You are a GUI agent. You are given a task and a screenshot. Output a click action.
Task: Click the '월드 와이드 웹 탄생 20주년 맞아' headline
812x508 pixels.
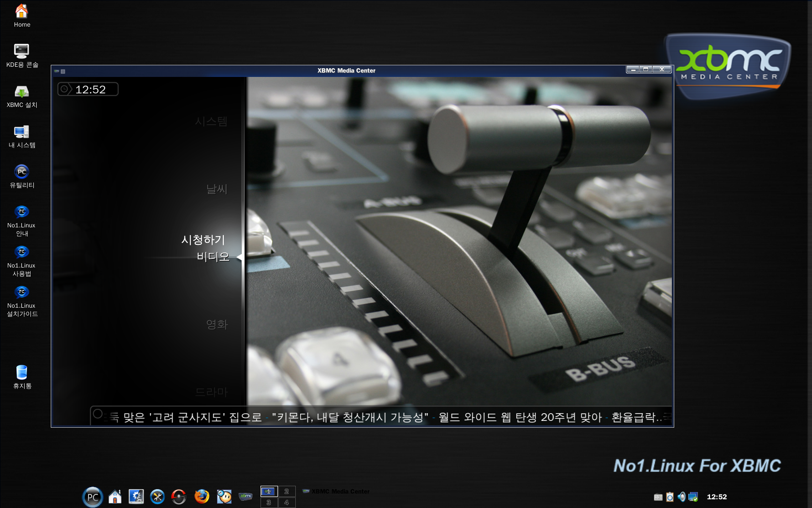pyautogui.click(x=520, y=418)
